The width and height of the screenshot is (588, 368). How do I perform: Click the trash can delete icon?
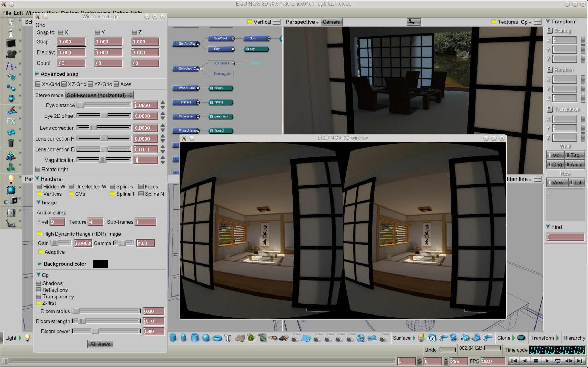11,143
